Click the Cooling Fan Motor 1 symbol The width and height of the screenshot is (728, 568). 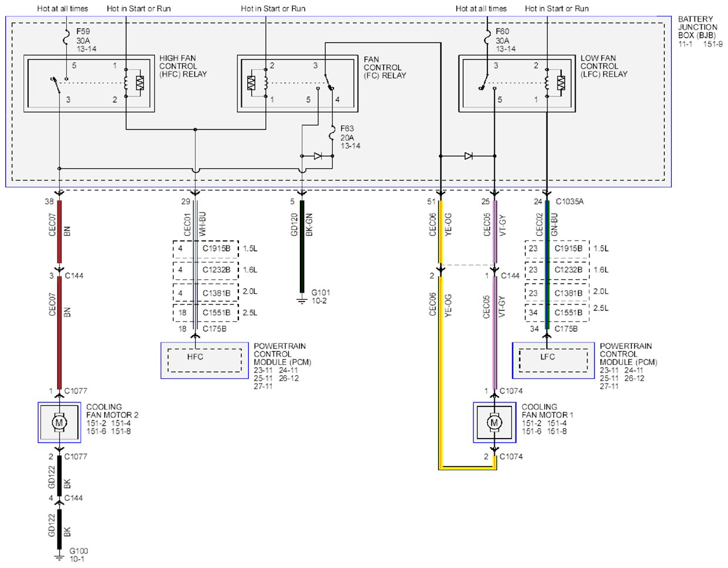pyautogui.click(x=494, y=422)
